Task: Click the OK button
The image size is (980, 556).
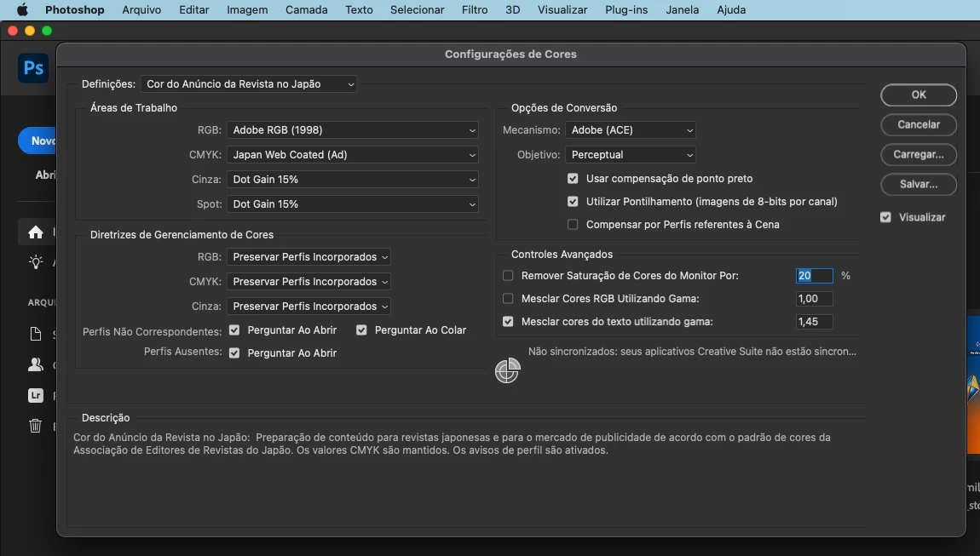Action: [x=919, y=95]
